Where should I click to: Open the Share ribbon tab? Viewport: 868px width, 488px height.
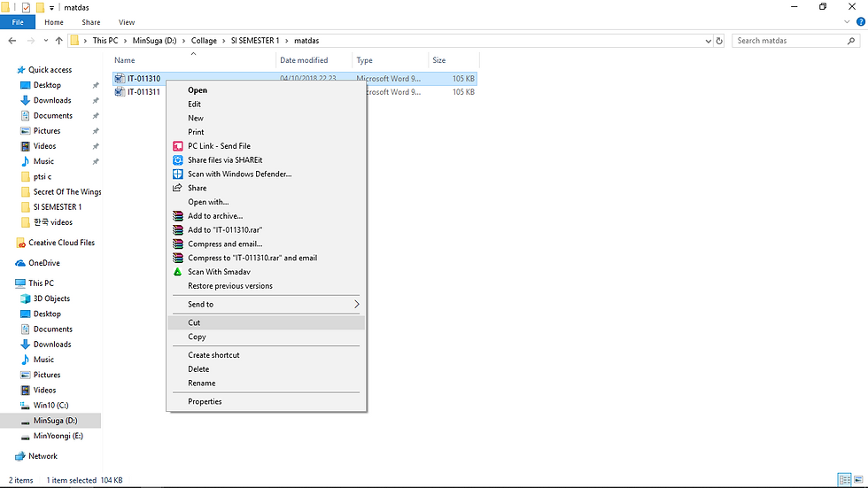90,22
